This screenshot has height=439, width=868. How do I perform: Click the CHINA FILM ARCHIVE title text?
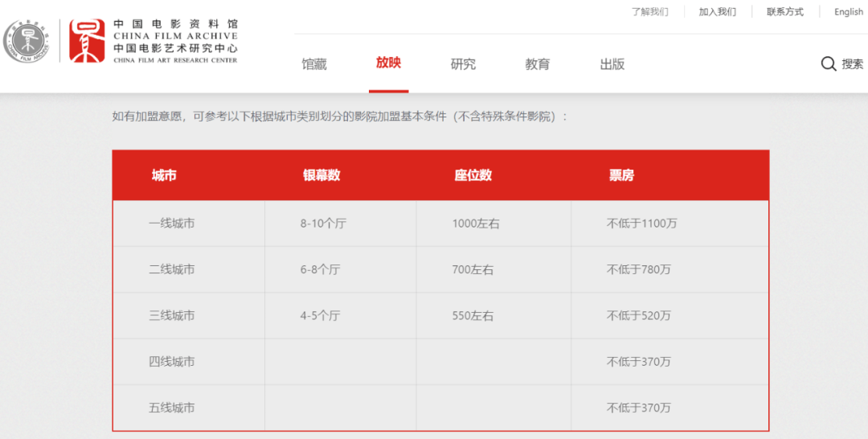point(175,36)
